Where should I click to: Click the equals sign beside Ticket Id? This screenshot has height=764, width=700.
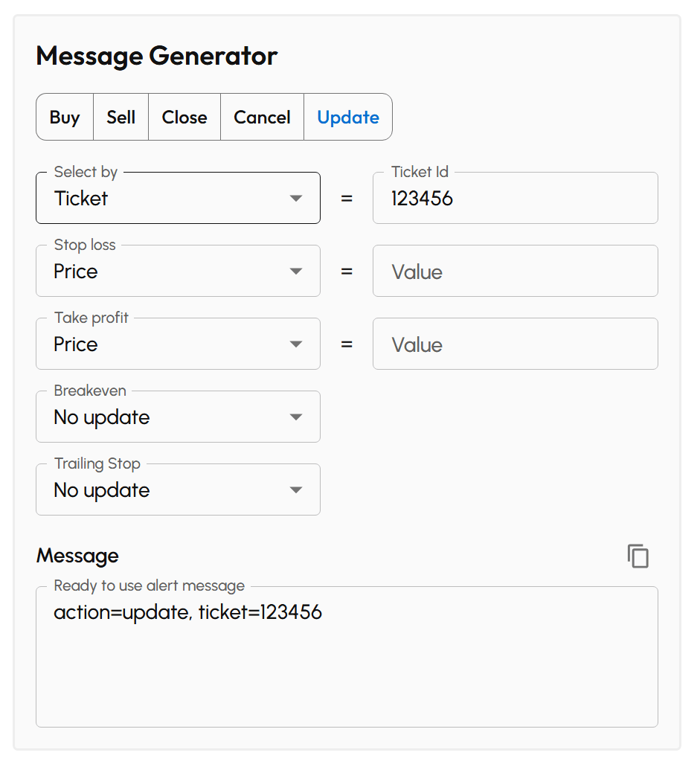(347, 197)
